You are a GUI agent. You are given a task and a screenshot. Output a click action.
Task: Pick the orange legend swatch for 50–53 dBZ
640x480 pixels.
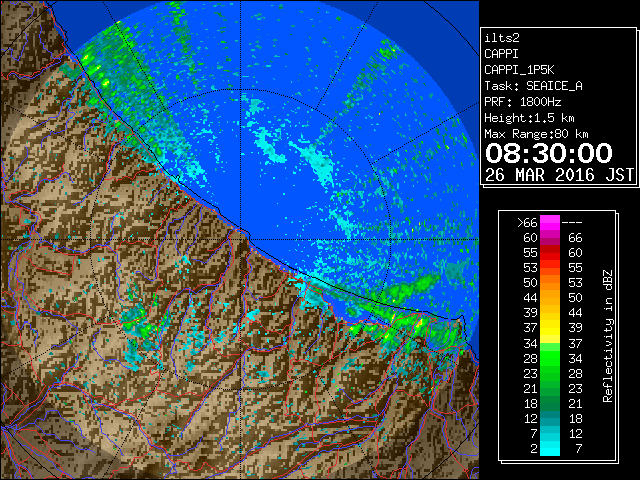(550, 283)
